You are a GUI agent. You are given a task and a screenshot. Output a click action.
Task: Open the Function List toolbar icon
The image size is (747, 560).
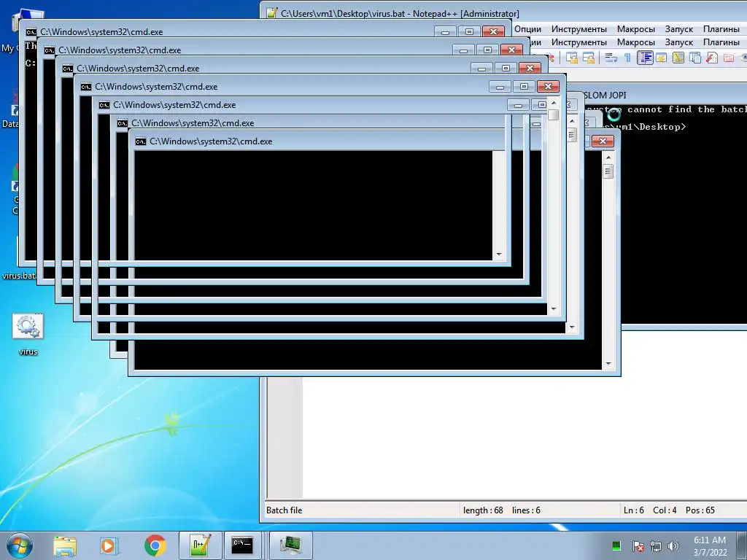pos(712,58)
